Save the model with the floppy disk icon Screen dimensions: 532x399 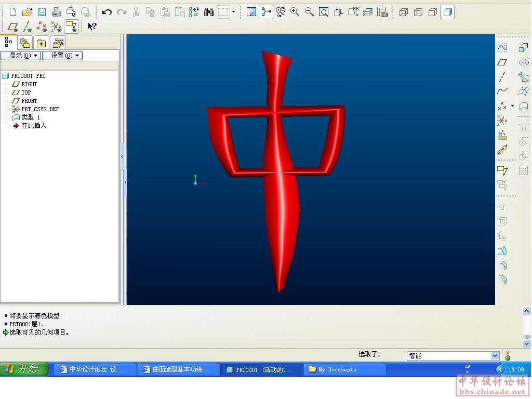tap(42, 12)
